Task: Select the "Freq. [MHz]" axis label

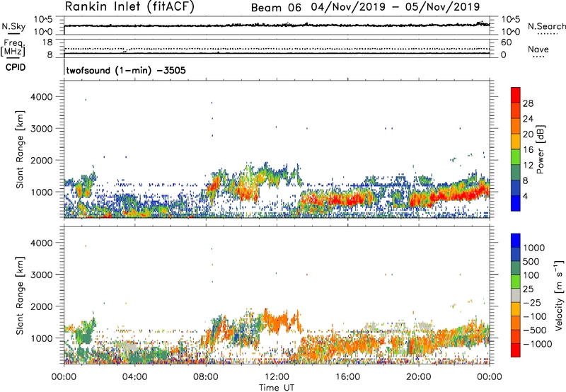Action: tap(13, 47)
